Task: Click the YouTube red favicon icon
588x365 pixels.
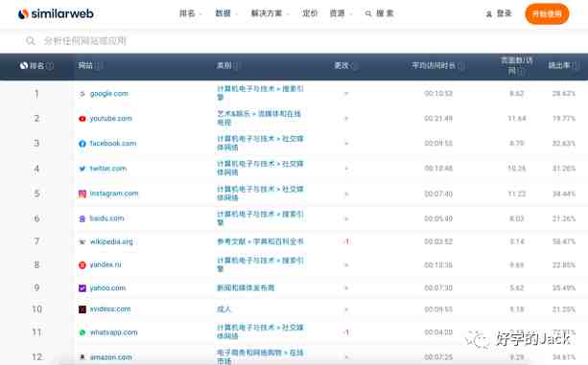Action: coord(82,119)
